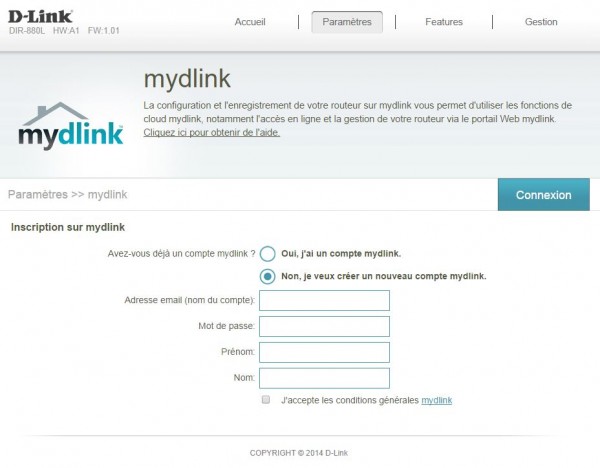Click the 'Inscription sur mydlink' heading

[x=68, y=227]
